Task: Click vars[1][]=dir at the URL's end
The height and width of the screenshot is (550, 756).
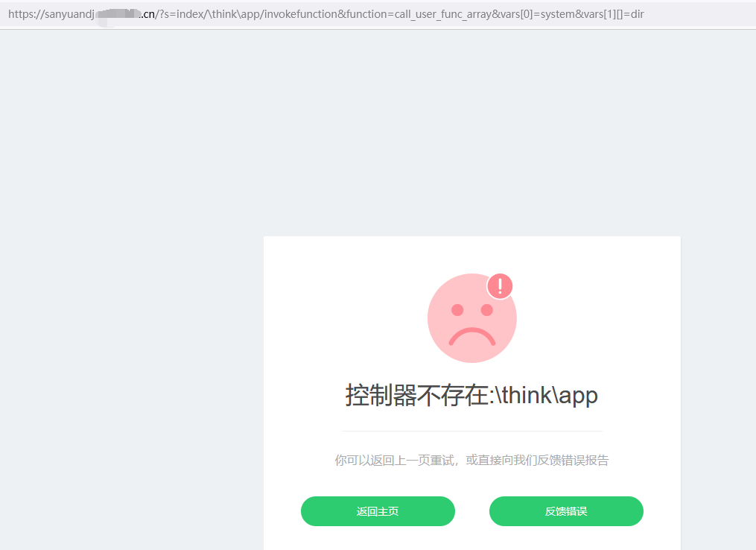Action: 614,14
